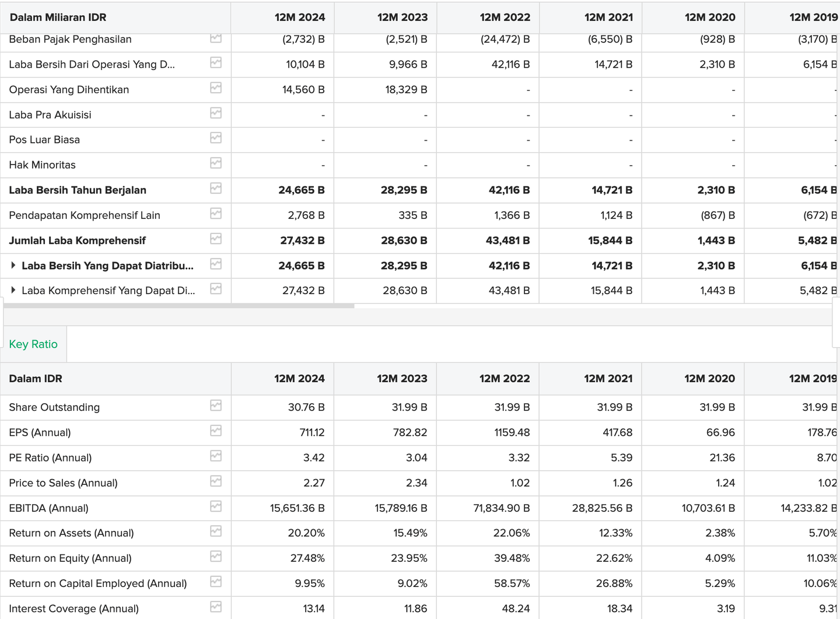Switch to the Key Ratio tab
The width and height of the screenshot is (840, 619).
[33, 344]
